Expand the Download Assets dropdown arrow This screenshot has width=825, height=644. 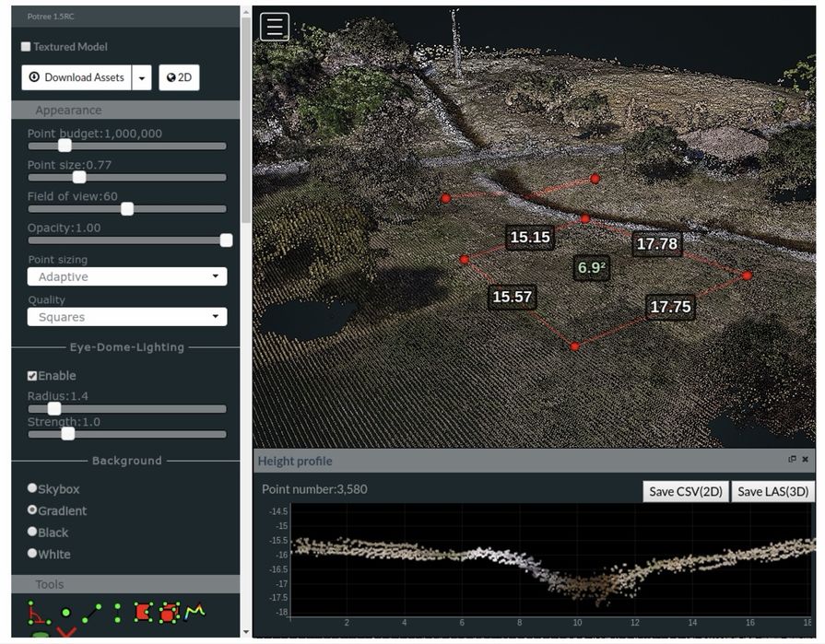[142, 78]
